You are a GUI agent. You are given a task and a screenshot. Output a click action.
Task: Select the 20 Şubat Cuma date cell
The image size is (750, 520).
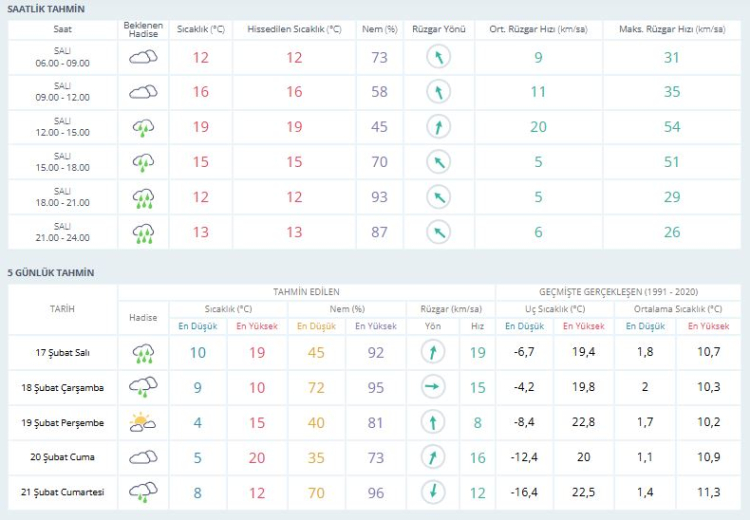click(x=63, y=457)
